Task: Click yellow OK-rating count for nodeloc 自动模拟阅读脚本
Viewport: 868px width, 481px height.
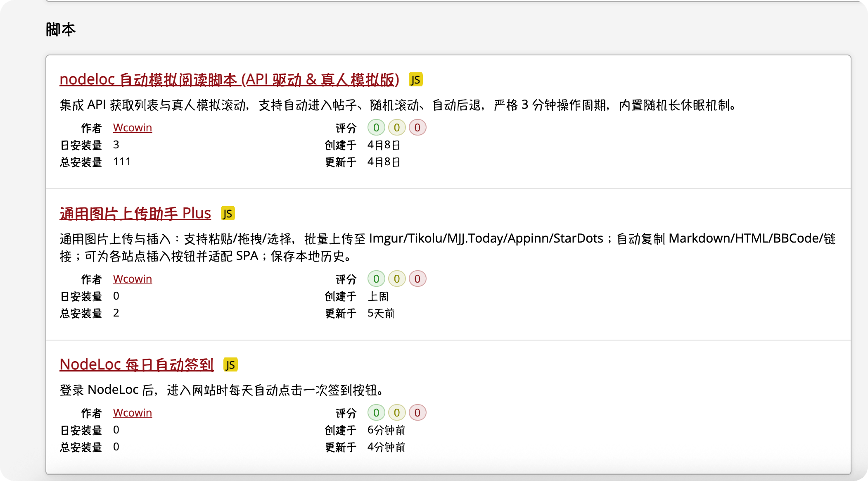Action: [397, 128]
